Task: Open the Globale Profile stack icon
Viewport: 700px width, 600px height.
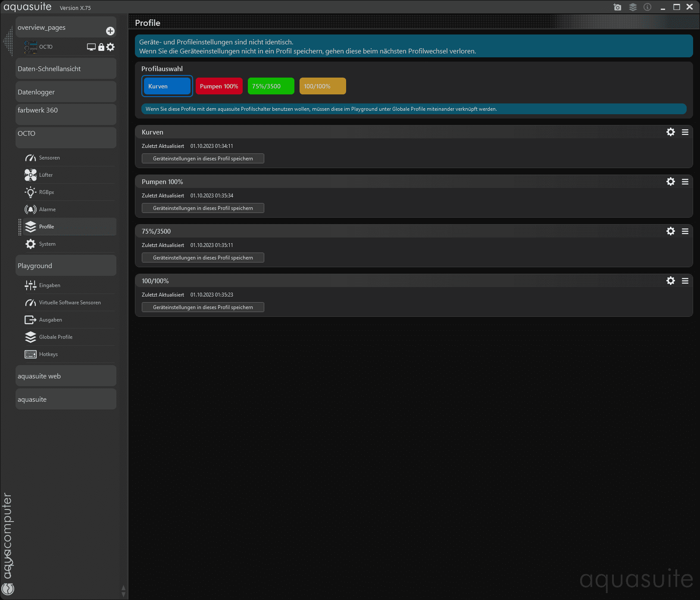Action: [x=31, y=337]
